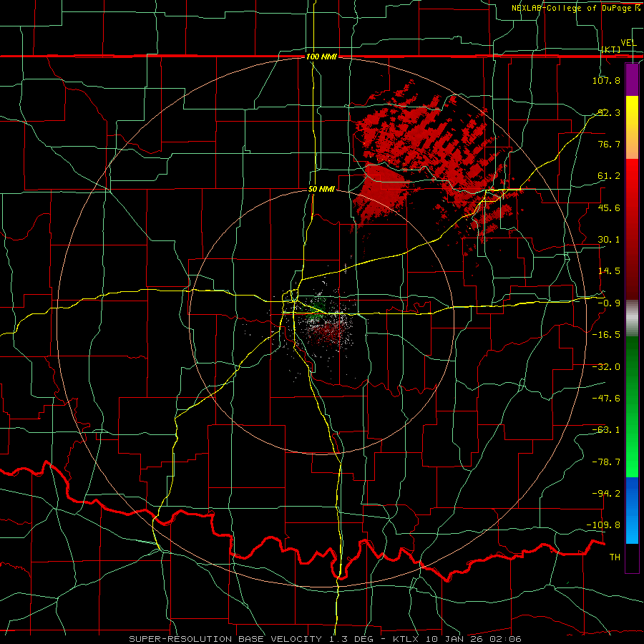Click the 76.7 velocity scale value

tap(609, 144)
